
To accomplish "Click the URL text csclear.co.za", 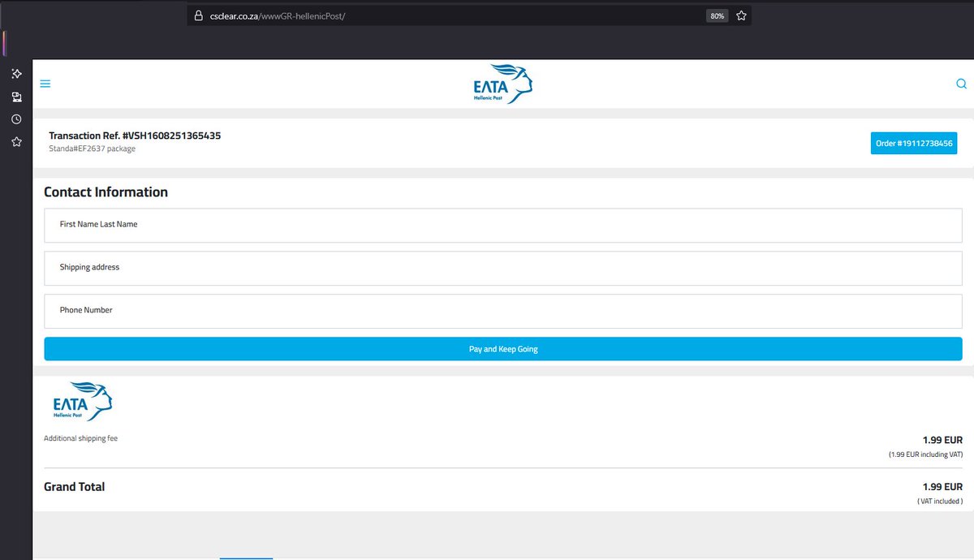I will tap(234, 15).
